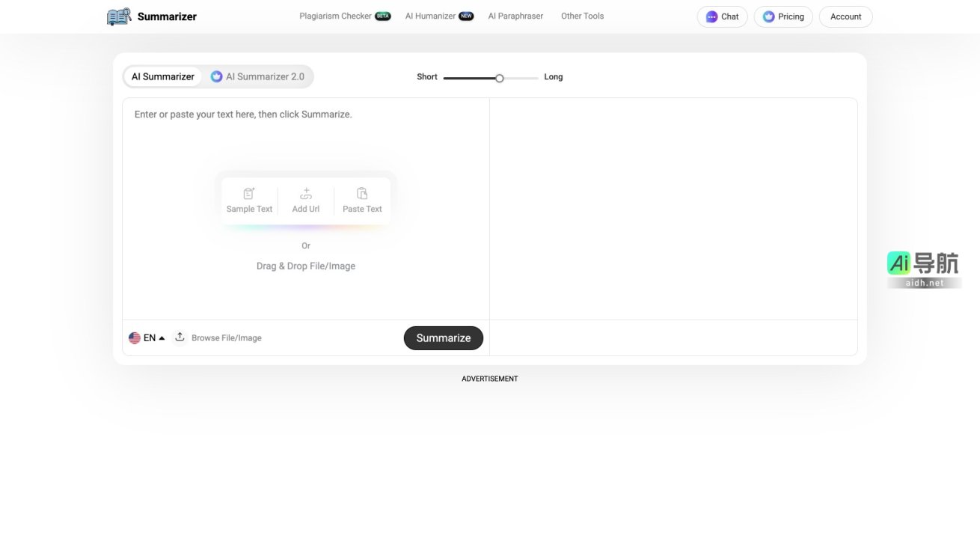The width and height of the screenshot is (980, 541).
Task: Click inside the text input area
Action: [299, 135]
